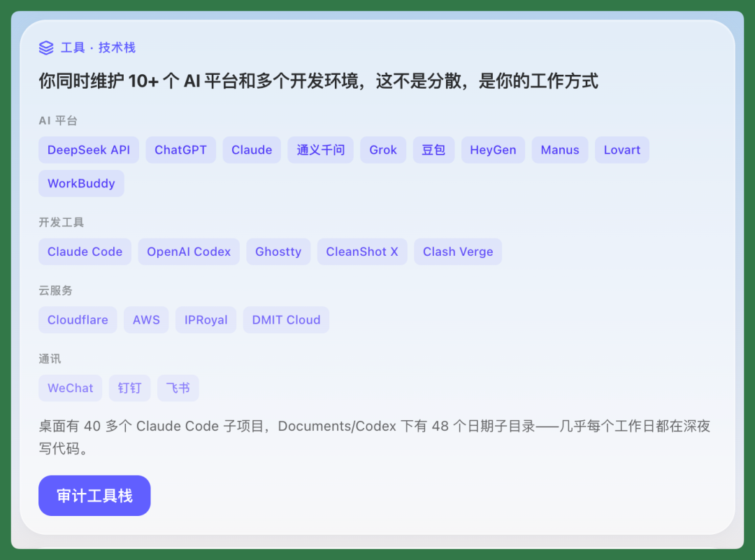Viewport: 755px width, 560px height.
Task: Click the 钉钉 tag
Action: [129, 388]
